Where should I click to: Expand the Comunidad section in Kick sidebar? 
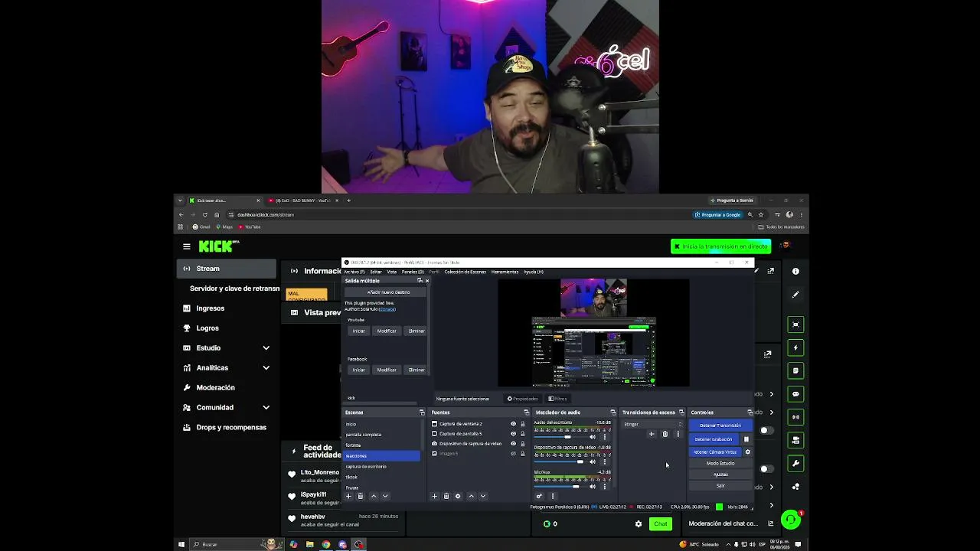(x=266, y=408)
